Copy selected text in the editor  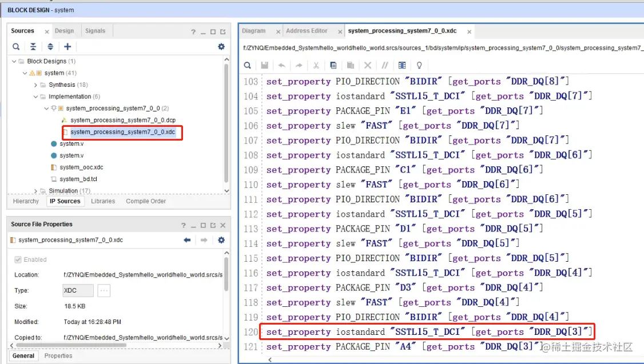pyautogui.click(x=333, y=65)
